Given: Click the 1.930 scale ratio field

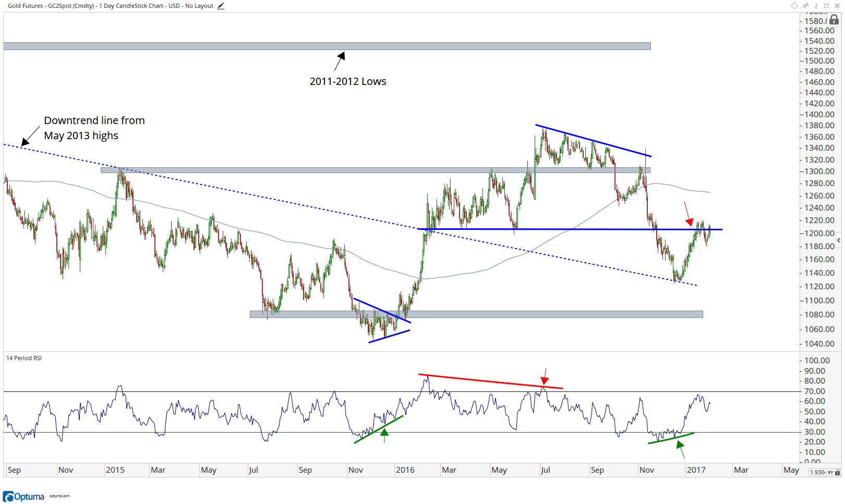Looking at the screenshot, I should click(x=817, y=472).
